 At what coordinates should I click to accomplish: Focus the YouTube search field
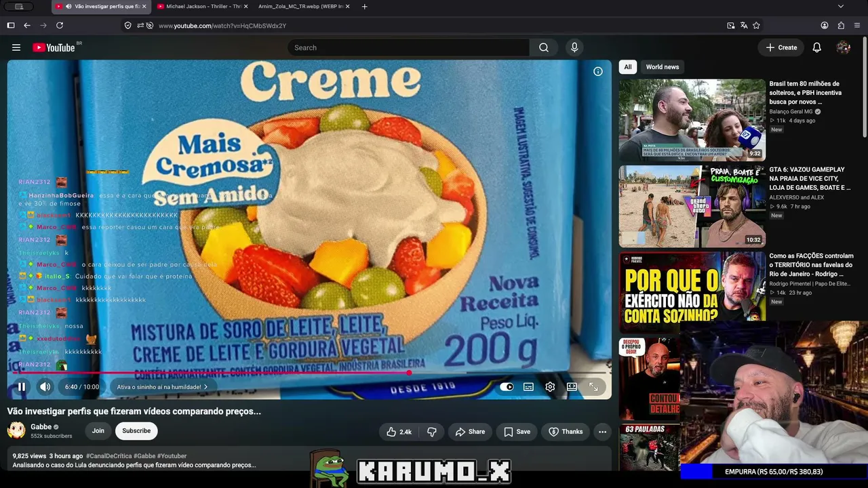coord(409,47)
